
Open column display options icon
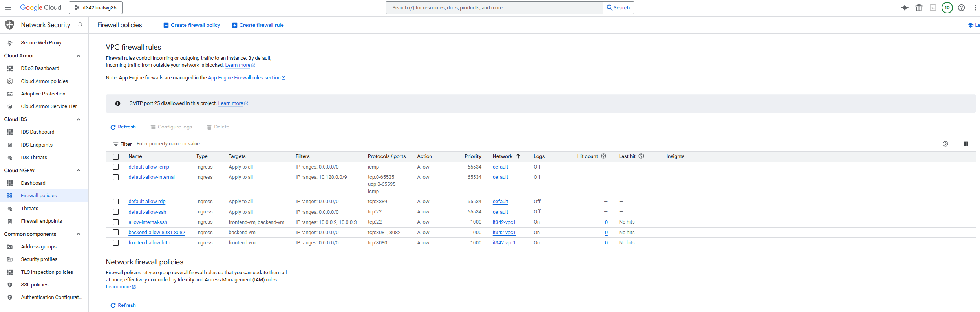[965, 144]
